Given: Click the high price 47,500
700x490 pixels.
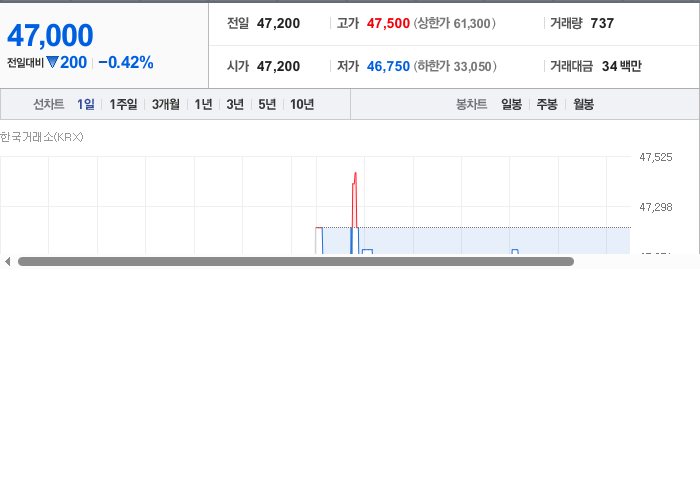Looking at the screenshot, I should [388, 23].
